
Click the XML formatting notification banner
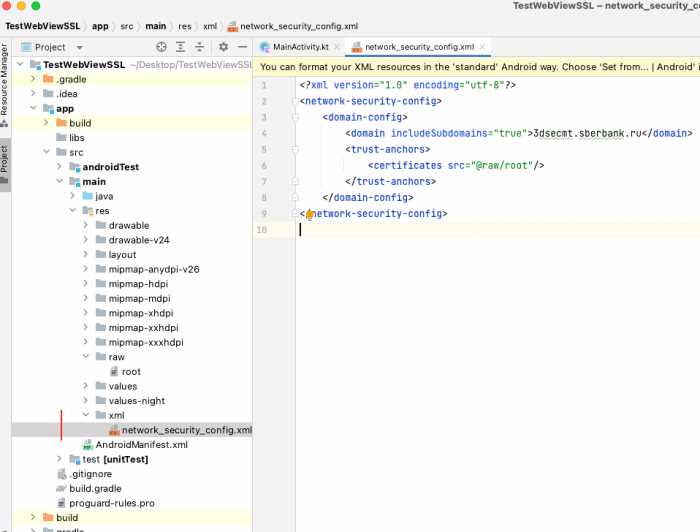[x=476, y=67]
